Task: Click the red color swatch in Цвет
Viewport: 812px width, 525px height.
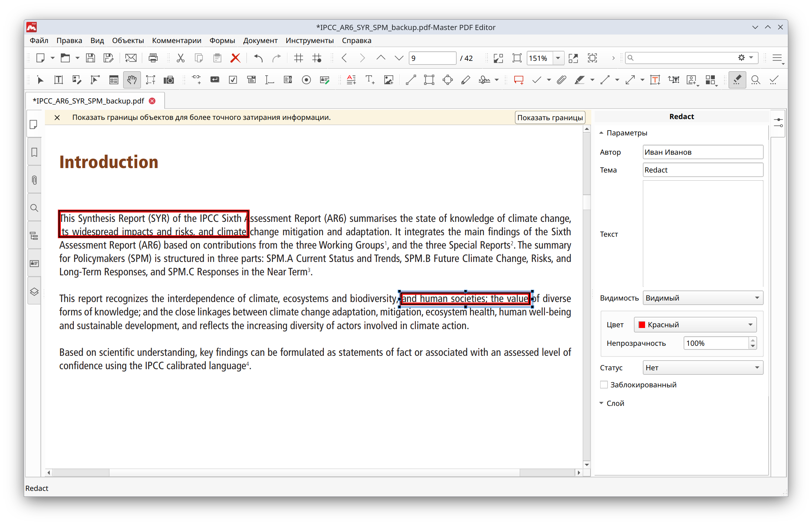Action: coord(642,325)
